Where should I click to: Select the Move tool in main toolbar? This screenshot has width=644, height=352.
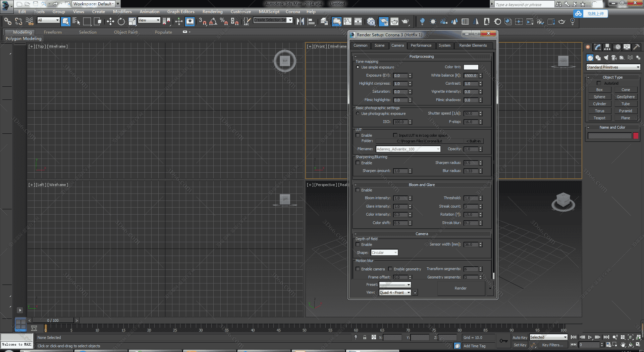click(110, 22)
